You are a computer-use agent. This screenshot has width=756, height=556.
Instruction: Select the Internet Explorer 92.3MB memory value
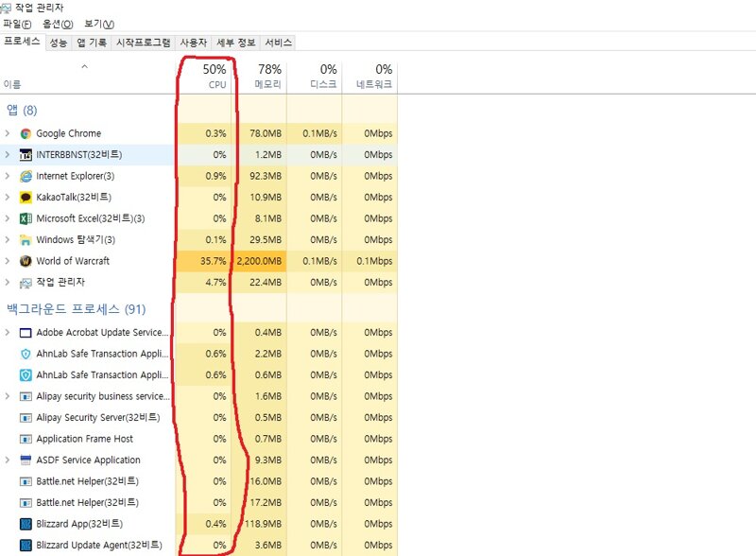click(x=266, y=176)
